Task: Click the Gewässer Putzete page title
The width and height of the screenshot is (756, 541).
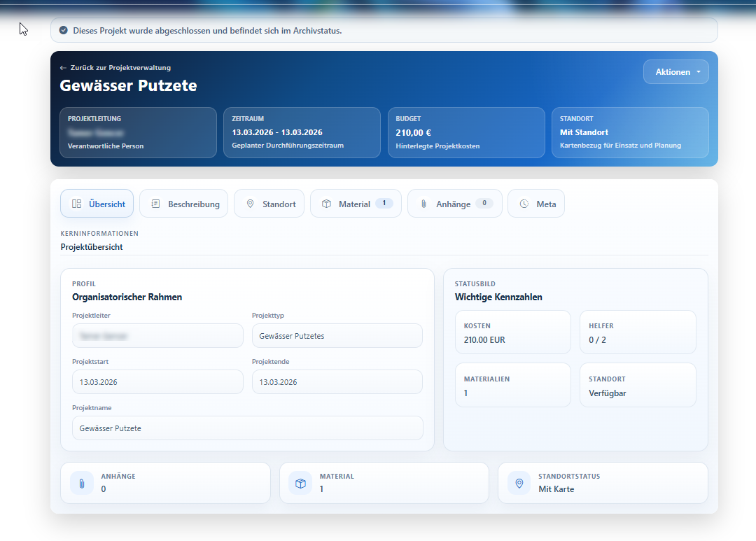Action: pyautogui.click(x=128, y=85)
